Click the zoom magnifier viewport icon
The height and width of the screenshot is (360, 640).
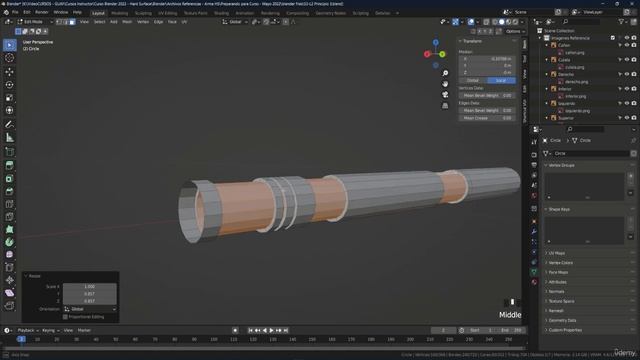point(445,73)
